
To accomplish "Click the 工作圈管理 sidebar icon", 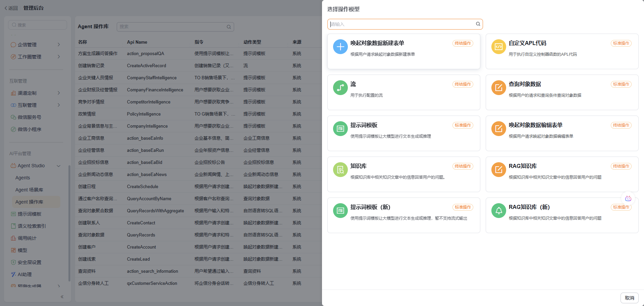I will pos(13,57).
